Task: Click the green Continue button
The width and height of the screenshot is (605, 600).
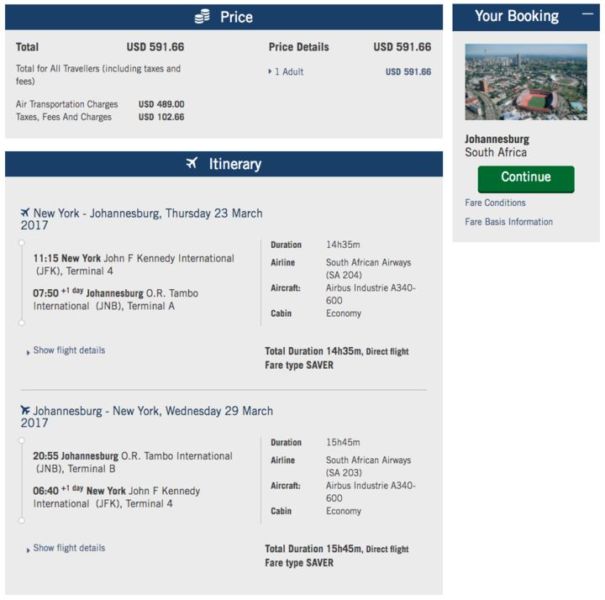Action: click(x=526, y=179)
